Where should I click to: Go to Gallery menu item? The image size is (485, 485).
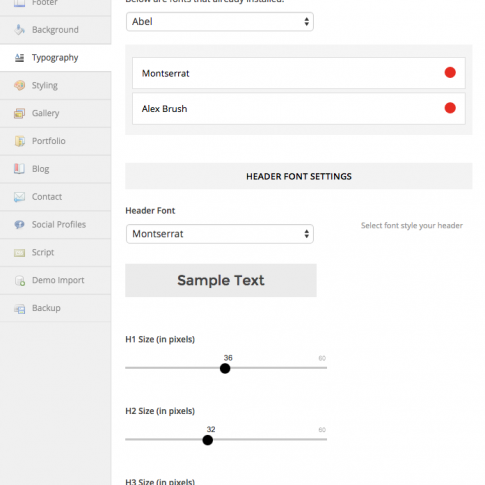pos(55,113)
